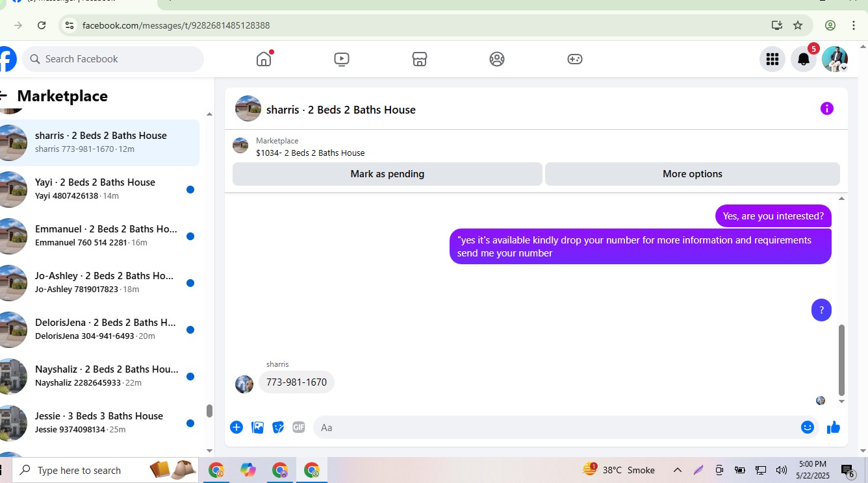Open Chrome three-dot menu
The height and width of the screenshot is (483, 868).
854,25
